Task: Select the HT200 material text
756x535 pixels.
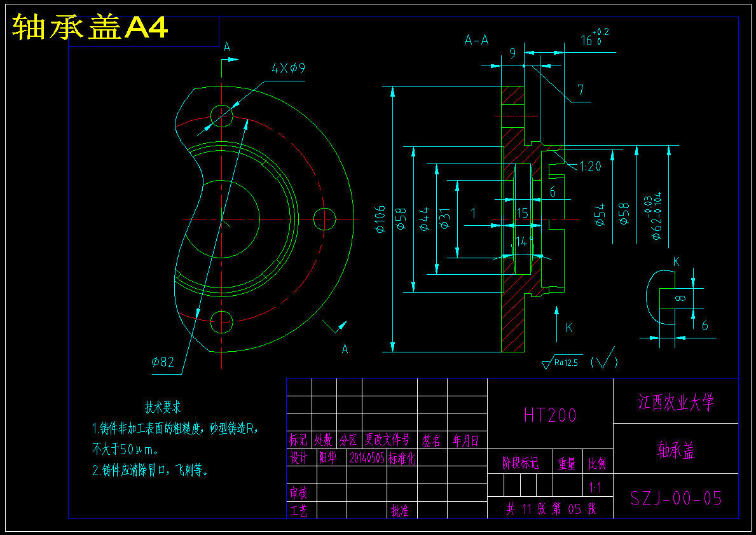Action: tap(550, 415)
